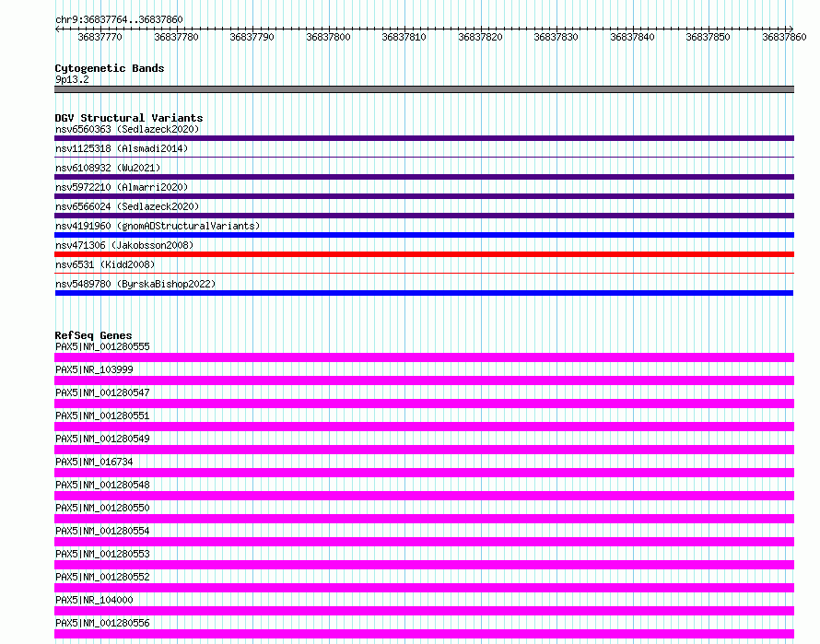
Task: Open the PAX5|NM_001280555 transcript label
Action: pyautogui.click(x=102, y=346)
